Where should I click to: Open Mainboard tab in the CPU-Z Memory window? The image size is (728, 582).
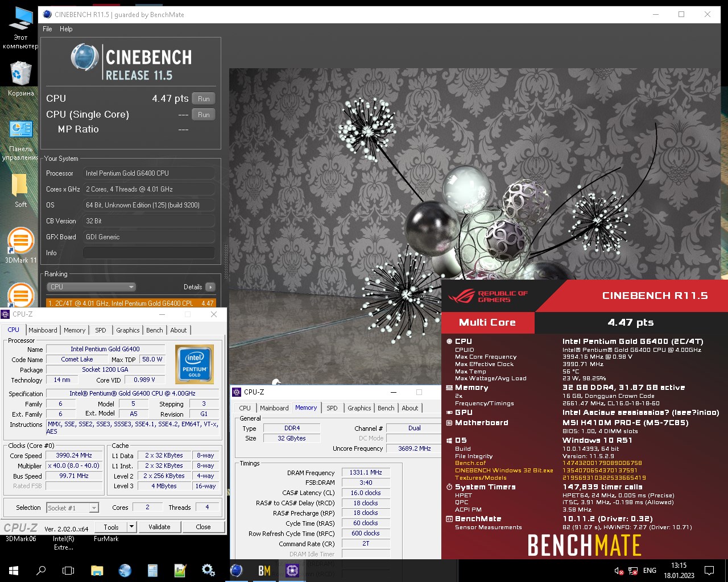pyautogui.click(x=274, y=408)
